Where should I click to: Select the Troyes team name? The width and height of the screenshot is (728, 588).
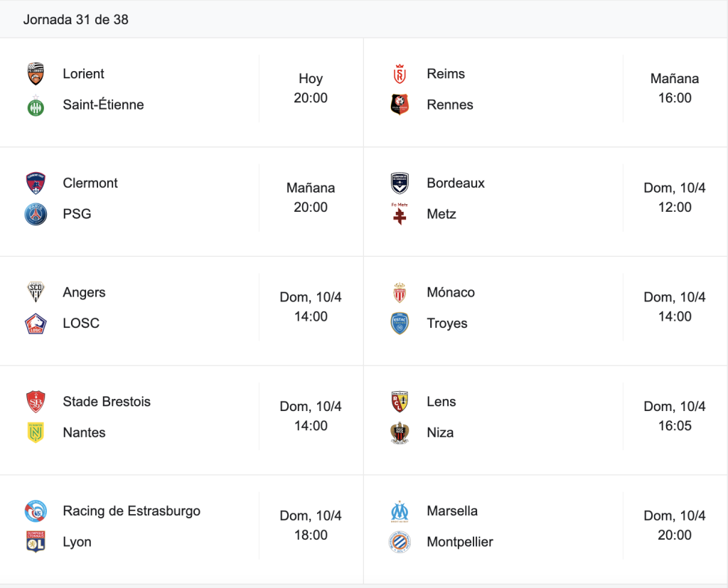pos(447,324)
